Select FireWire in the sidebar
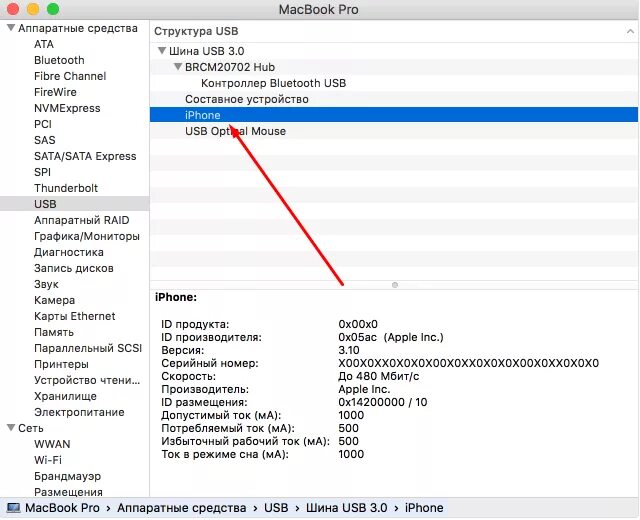This screenshot has width=640, height=520. pos(55,92)
